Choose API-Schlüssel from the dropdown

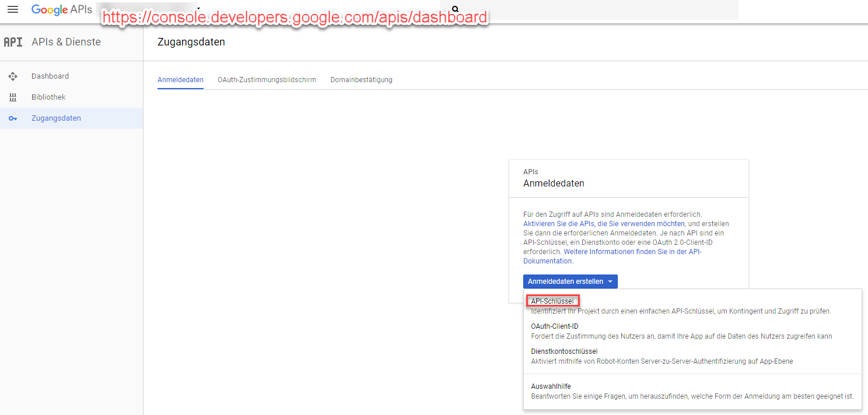(552, 301)
